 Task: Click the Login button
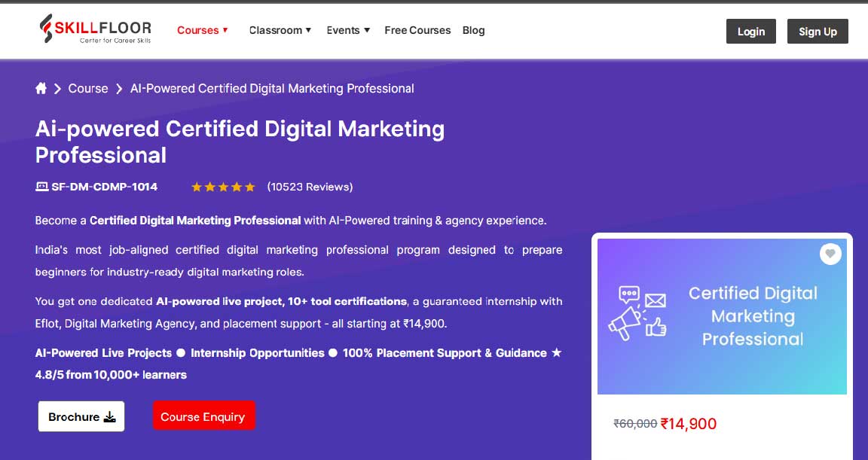(750, 32)
